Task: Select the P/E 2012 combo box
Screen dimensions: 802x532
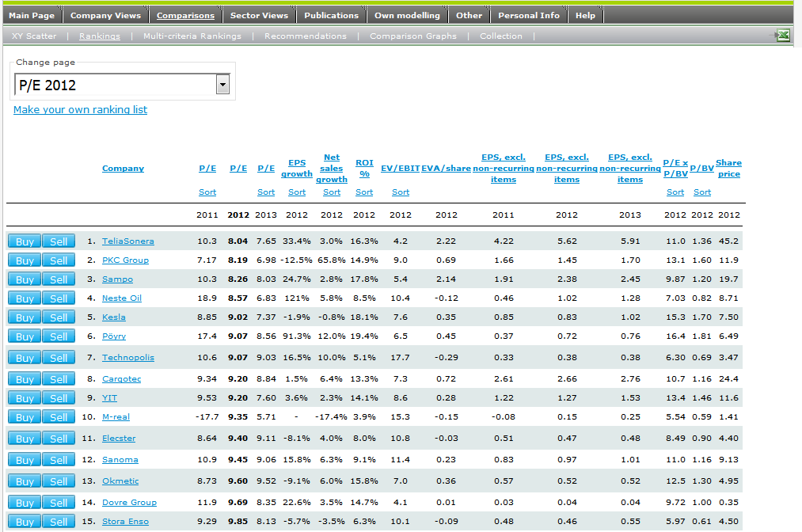Action: pyautogui.click(x=122, y=85)
